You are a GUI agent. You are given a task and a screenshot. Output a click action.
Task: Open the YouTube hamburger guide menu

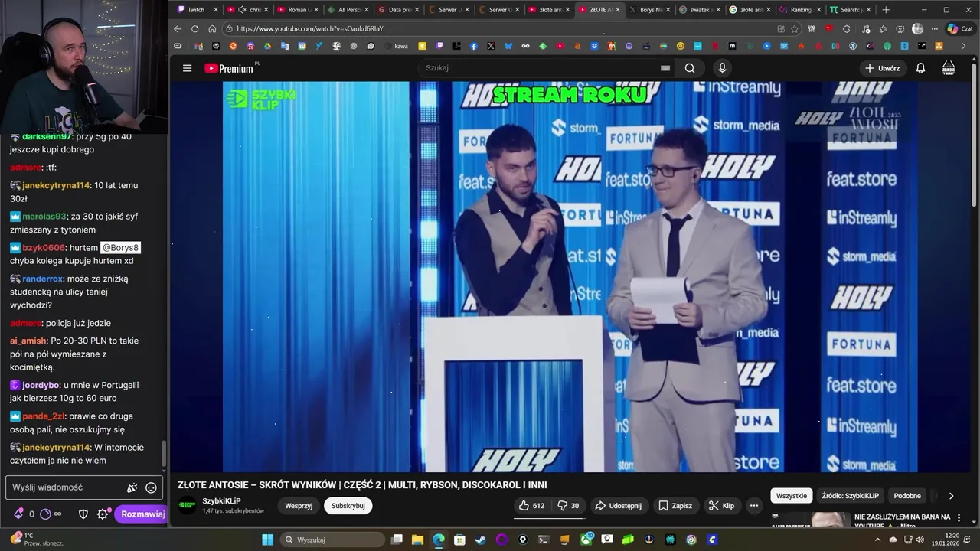click(187, 68)
